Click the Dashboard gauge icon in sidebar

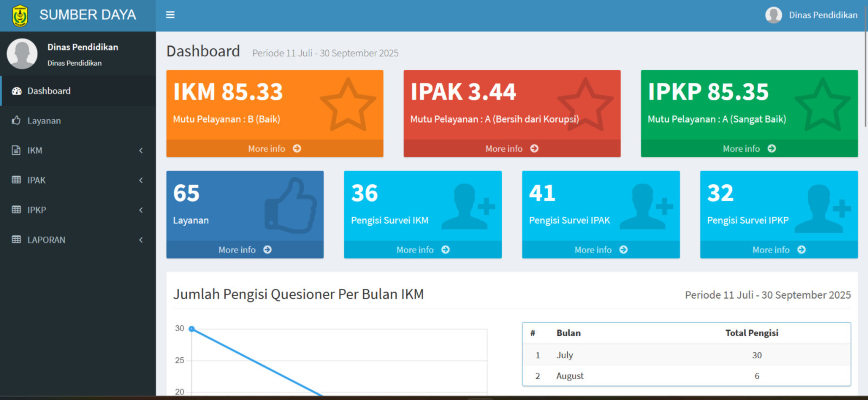point(17,91)
